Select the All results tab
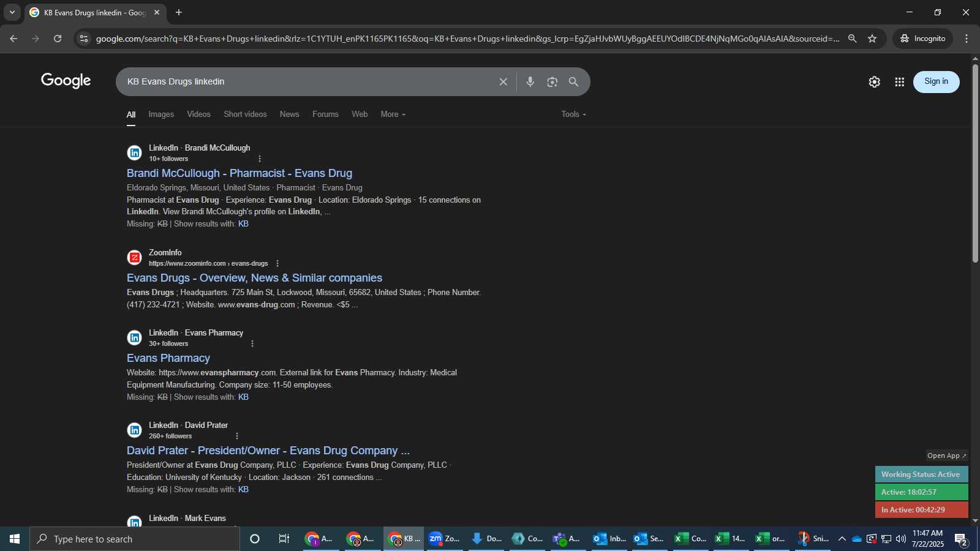980x551 pixels. tap(131, 114)
